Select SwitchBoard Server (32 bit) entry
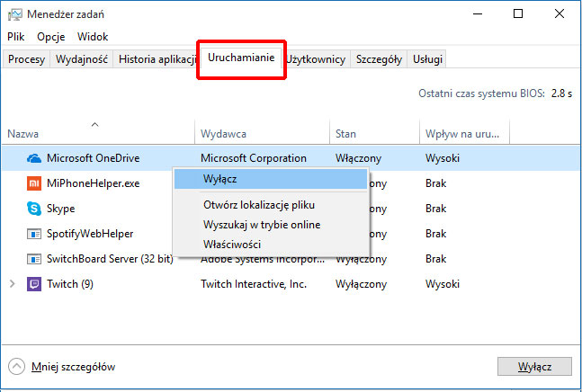Image resolution: width=582 pixels, height=392 pixels. click(x=110, y=259)
